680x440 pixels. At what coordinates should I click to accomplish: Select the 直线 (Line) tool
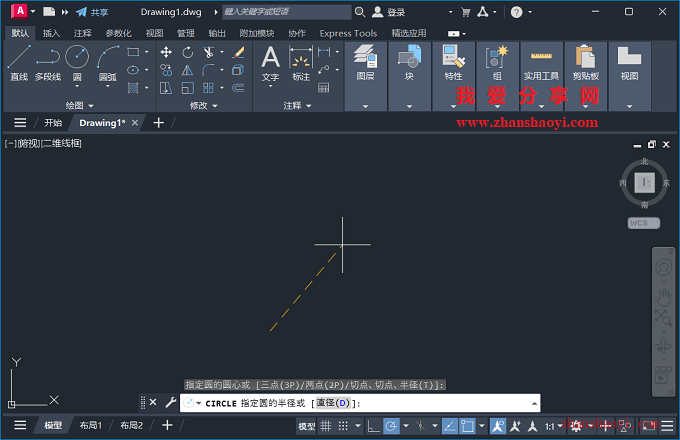pyautogui.click(x=19, y=63)
